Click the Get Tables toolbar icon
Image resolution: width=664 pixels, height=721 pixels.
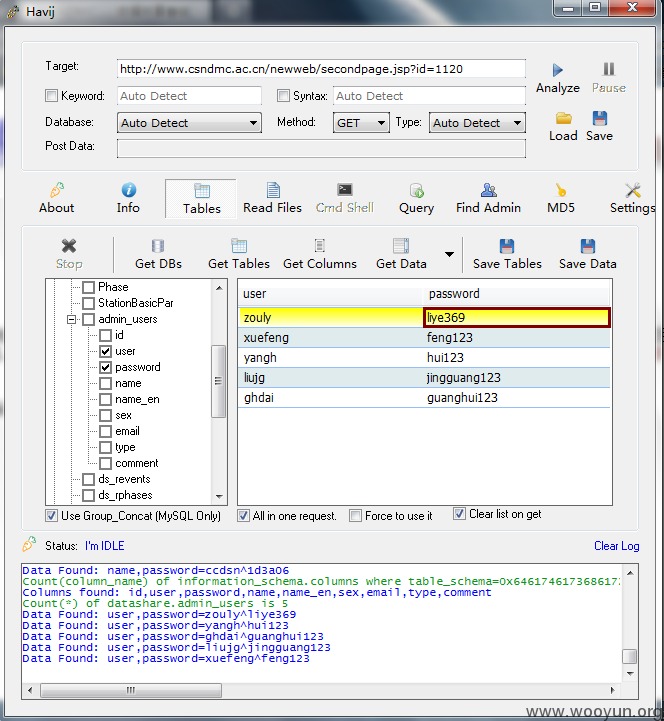pos(239,246)
